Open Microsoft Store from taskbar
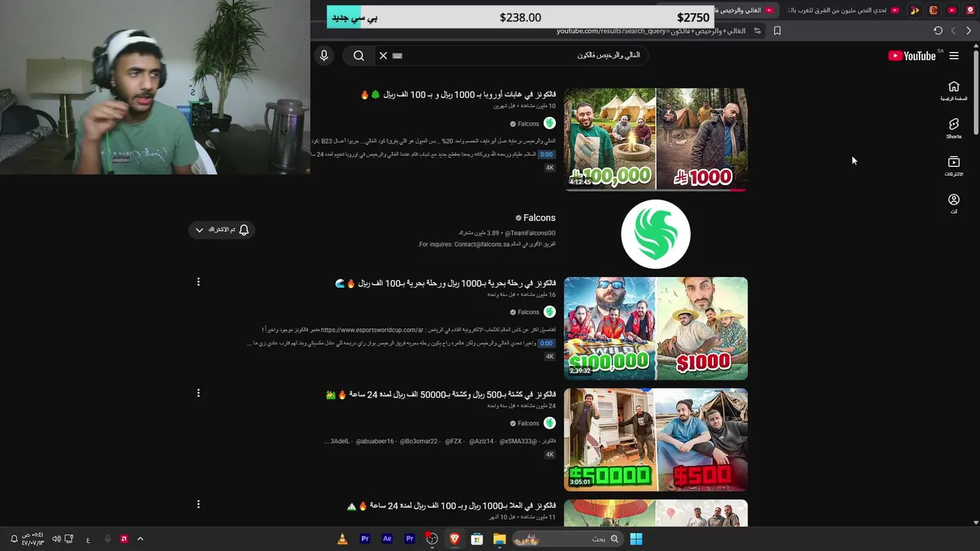 477,539
